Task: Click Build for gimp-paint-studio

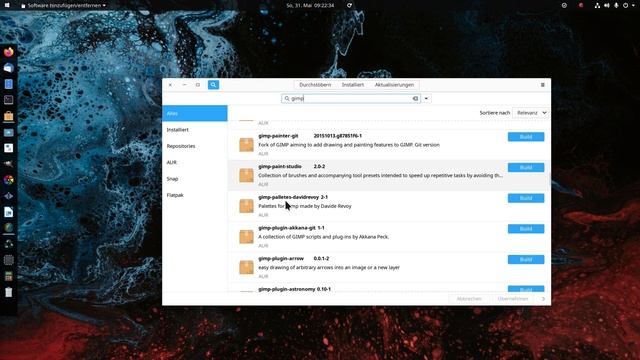Action: (x=526, y=167)
